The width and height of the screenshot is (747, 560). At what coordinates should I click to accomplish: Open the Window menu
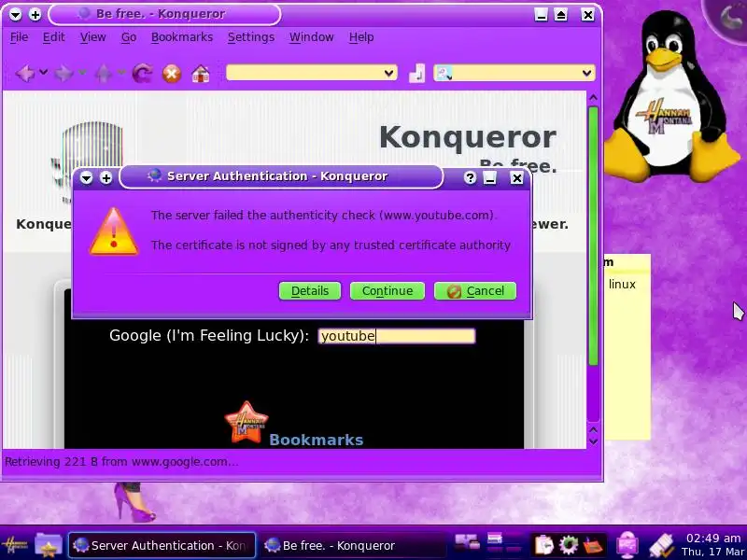click(312, 37)
